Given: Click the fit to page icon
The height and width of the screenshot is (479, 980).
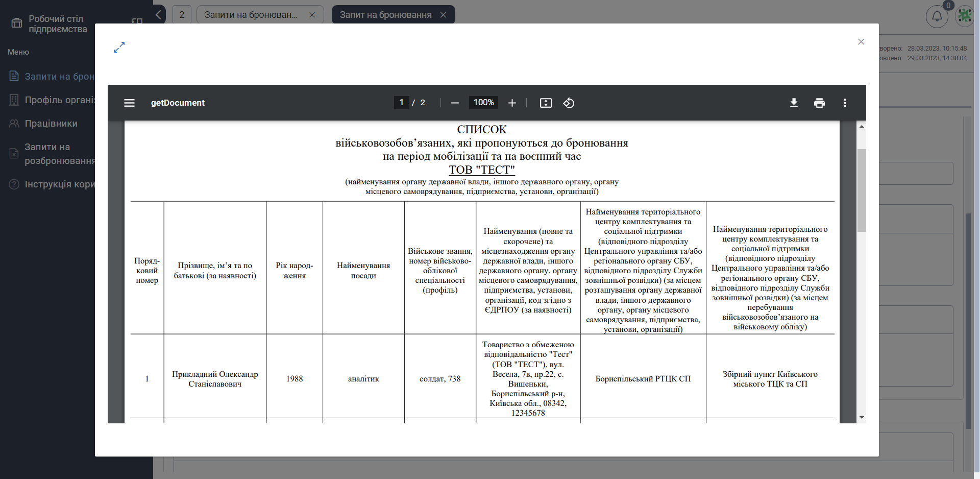Looking at the screenshot, I should (x=546, y=103).
